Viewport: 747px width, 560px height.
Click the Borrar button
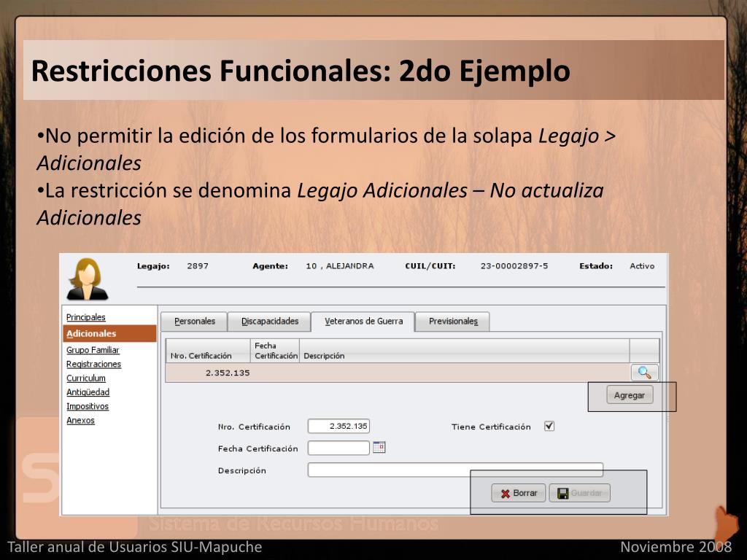coord(519,494)
